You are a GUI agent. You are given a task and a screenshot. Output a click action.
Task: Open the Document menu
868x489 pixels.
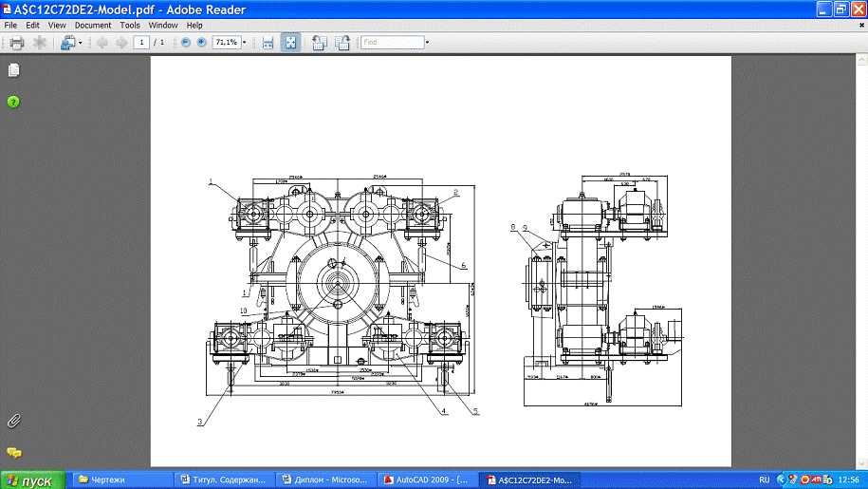(x=93, y=26)
